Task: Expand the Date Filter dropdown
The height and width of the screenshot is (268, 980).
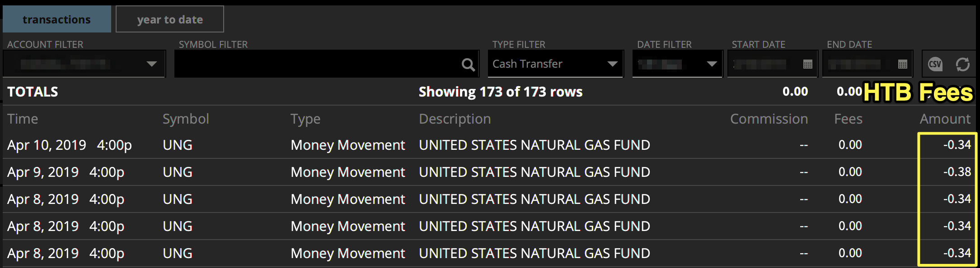Action: coord(712,64)
